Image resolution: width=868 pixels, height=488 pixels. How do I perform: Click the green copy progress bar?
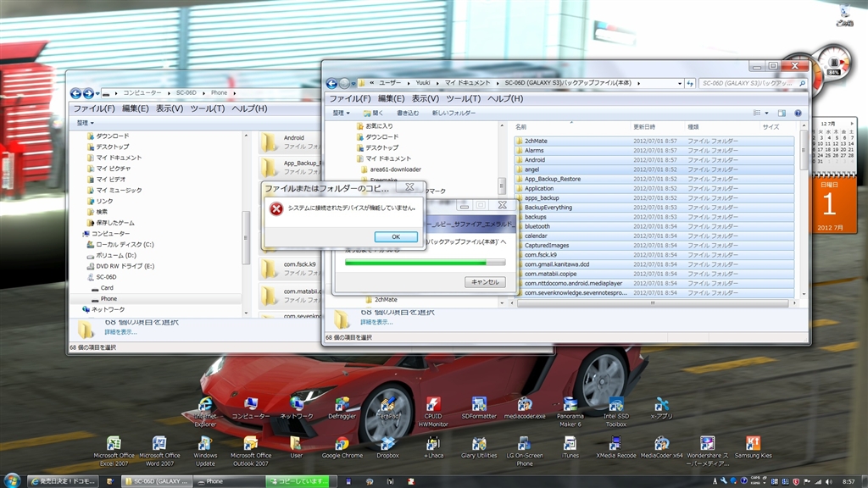tap(416, 263)
